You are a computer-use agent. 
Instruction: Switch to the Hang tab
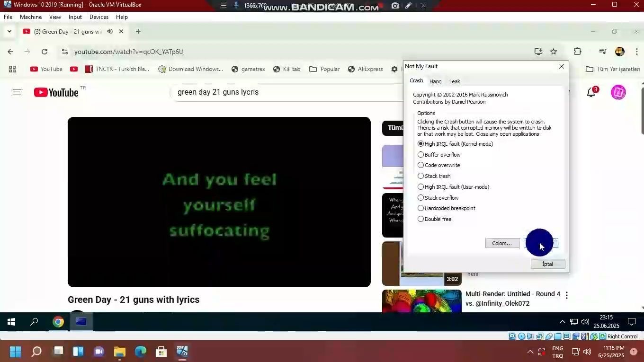click(x=435, y=81)
